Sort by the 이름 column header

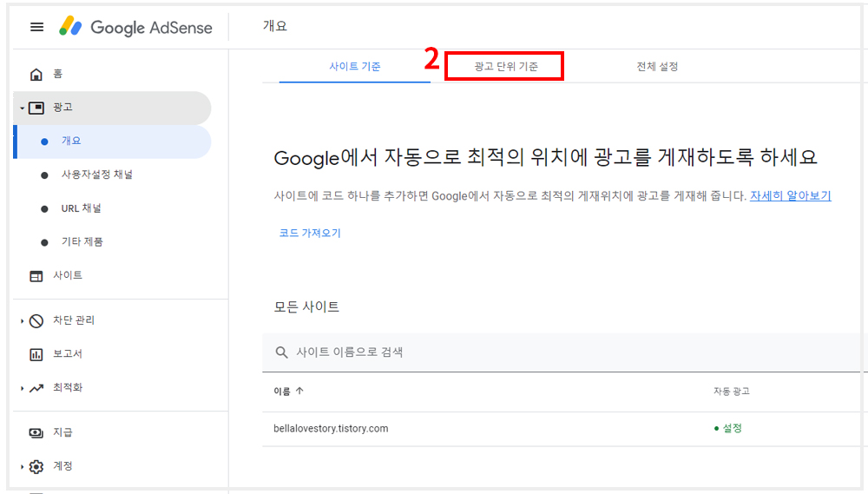pyautogui.click(x=282, y=391)
